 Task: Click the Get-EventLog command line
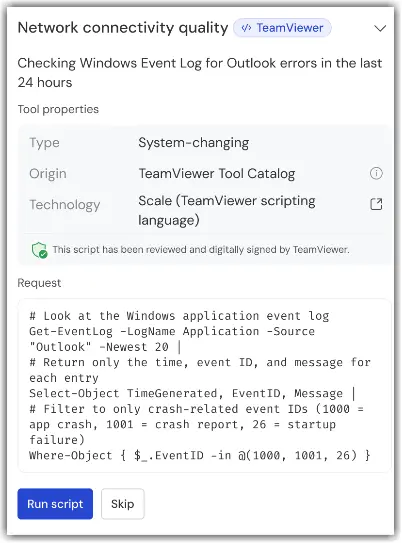pos(172,339)
